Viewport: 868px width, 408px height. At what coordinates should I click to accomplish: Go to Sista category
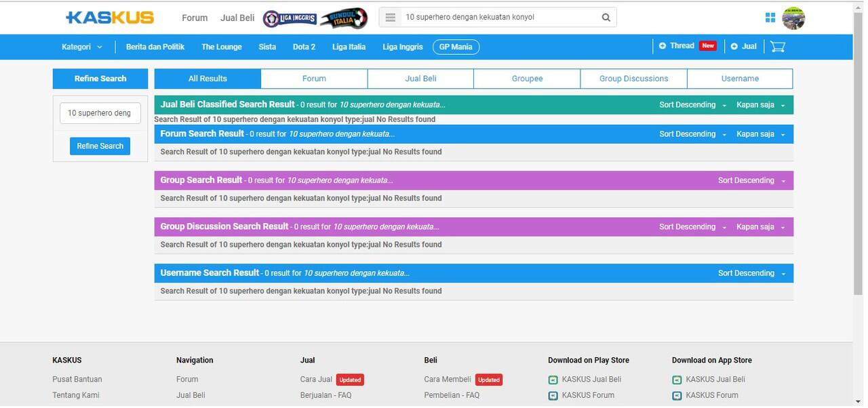click(x=267, y=47)
